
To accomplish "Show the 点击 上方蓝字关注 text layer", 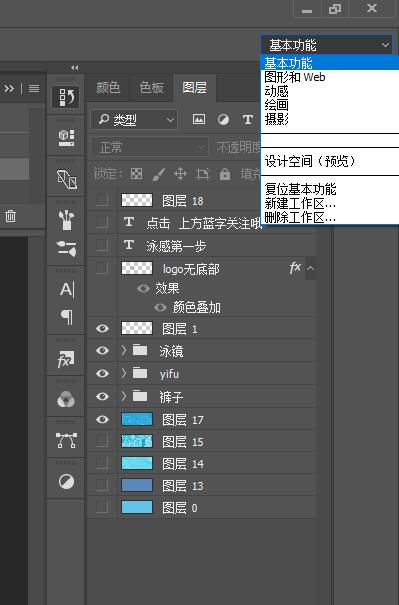I will pyautogui.click(x=102, y=222).
